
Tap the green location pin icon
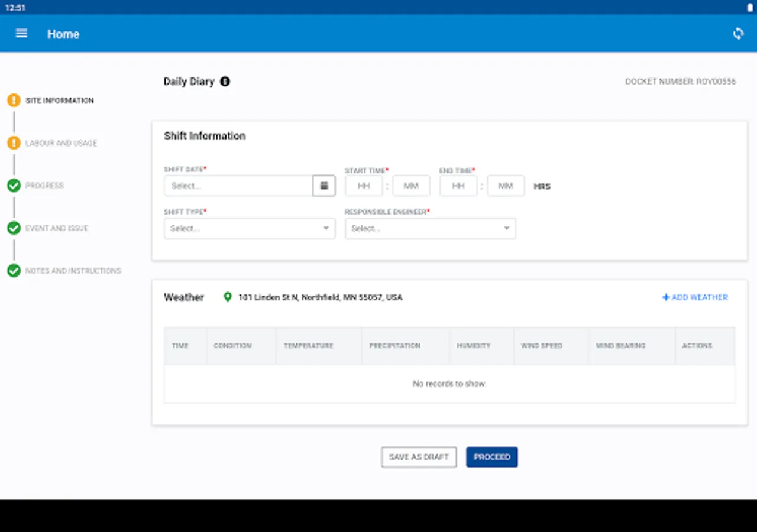(228, 297)
